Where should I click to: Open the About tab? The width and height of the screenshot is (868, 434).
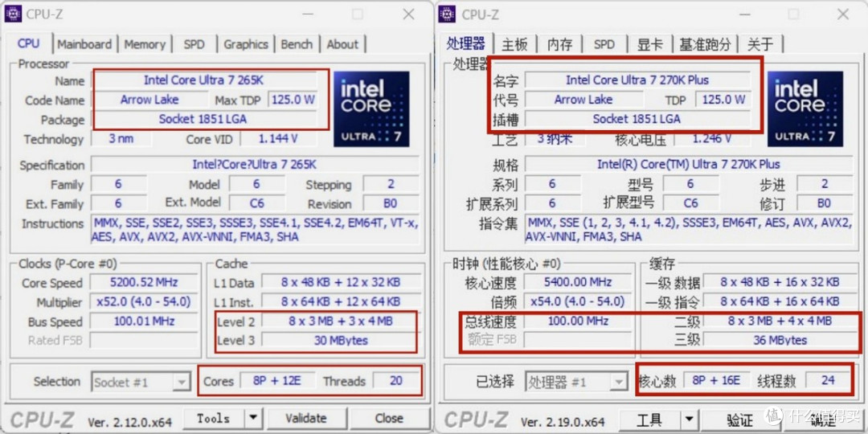pos(342,44)
